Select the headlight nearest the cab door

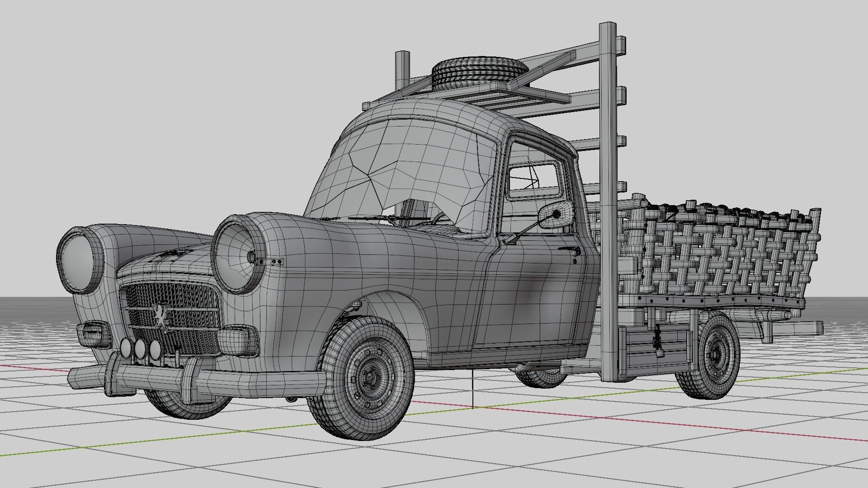pyautogui.click(x=239, y=255)
